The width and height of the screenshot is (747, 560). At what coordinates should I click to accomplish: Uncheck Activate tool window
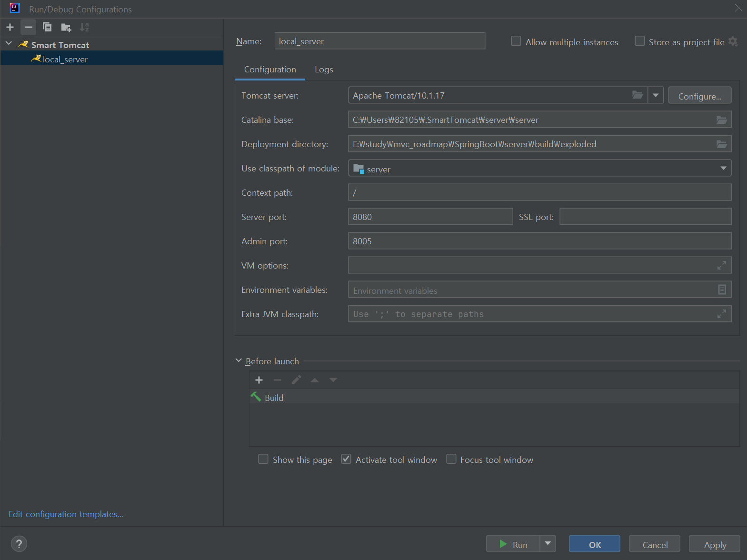click(346, 459)
